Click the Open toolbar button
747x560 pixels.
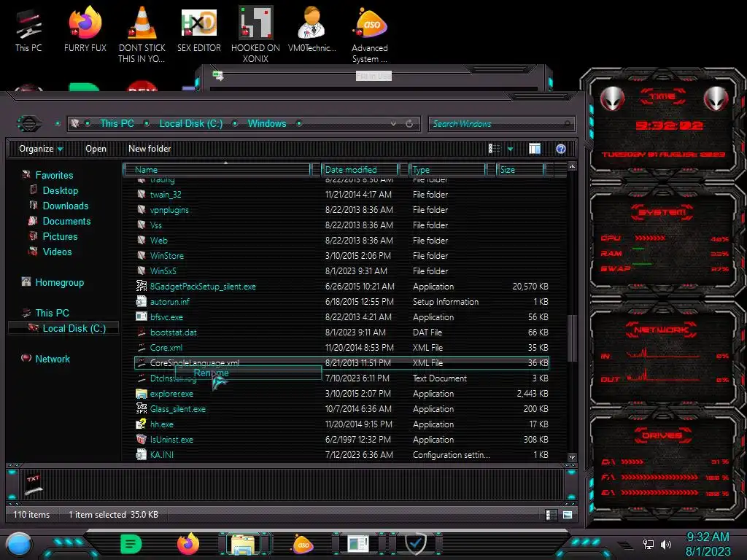pyautogui.click(x=96, y=149)
